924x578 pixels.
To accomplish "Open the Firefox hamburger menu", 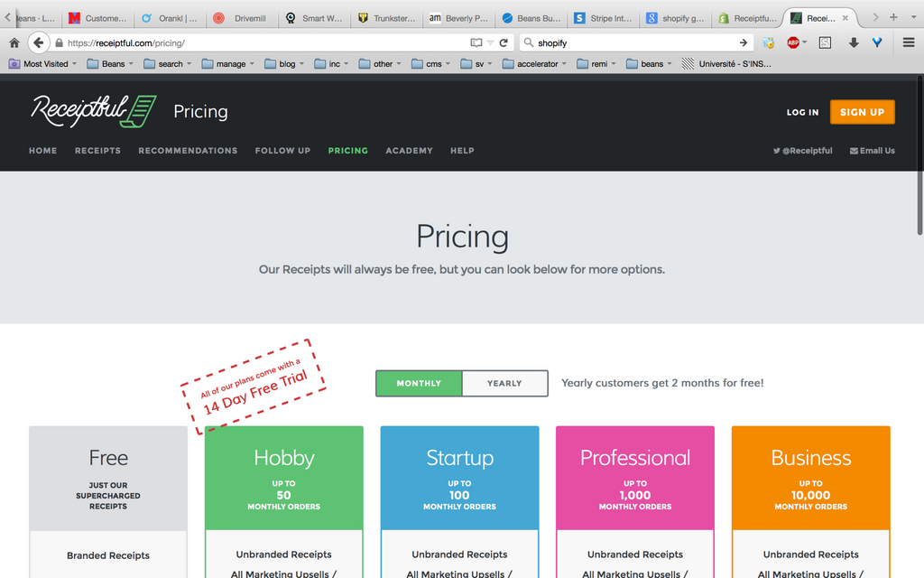I will [x=908, y=42].
